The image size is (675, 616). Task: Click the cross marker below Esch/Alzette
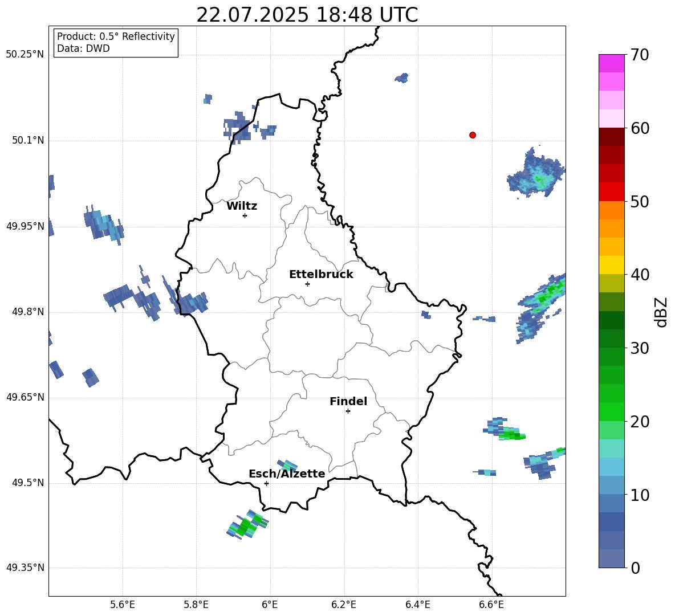[x=266, y=483]
